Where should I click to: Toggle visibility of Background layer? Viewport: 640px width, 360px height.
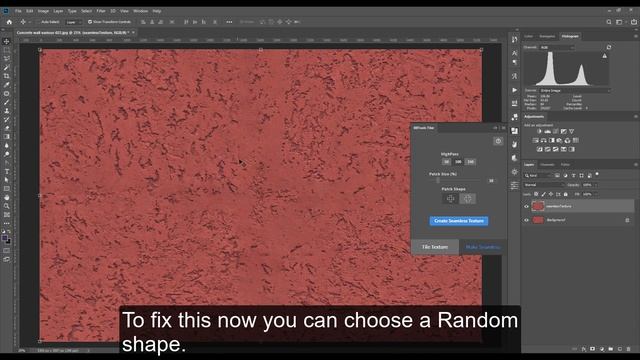(526, 220)
